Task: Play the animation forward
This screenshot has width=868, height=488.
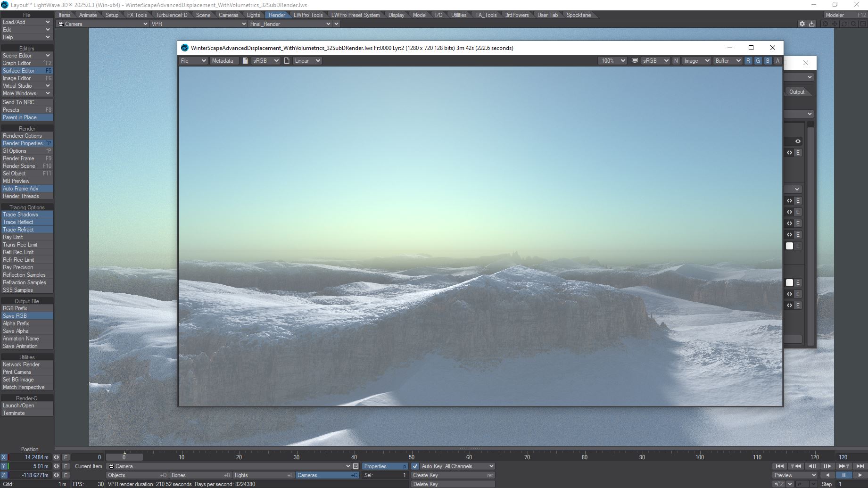Action: (x=860, y=475)
